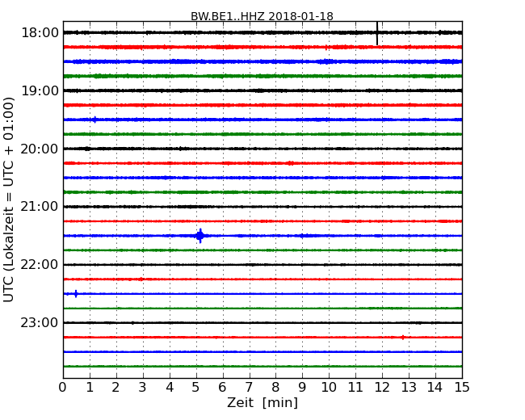Click the 22:00 time label

click(x=40, y=265)
